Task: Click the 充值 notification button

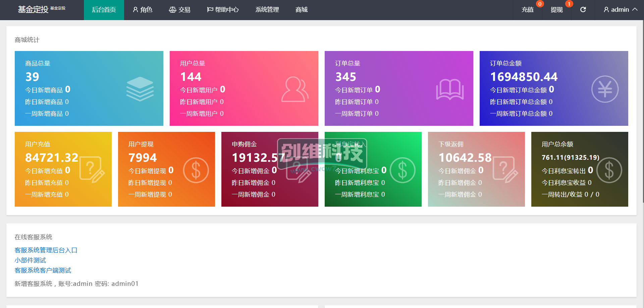Action: pyautogui.click(x=527, y=10)
